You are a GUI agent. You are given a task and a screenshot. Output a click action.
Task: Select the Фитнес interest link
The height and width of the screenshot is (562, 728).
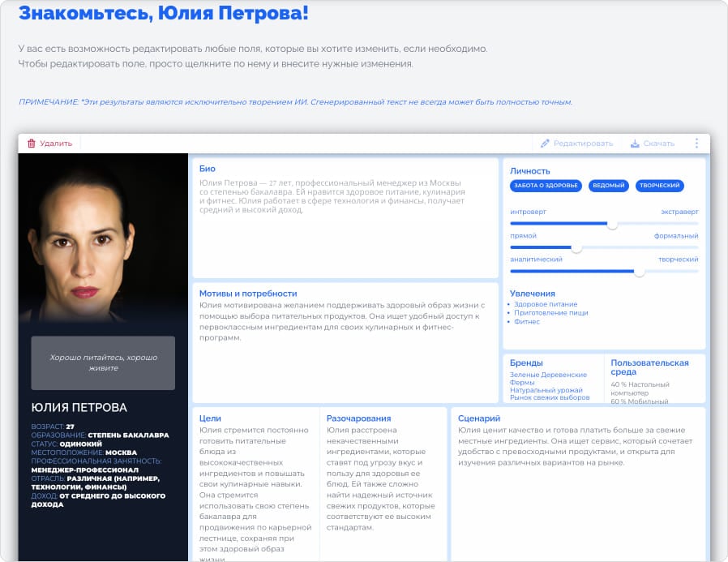pyautogui.click(x=525, y=321)
